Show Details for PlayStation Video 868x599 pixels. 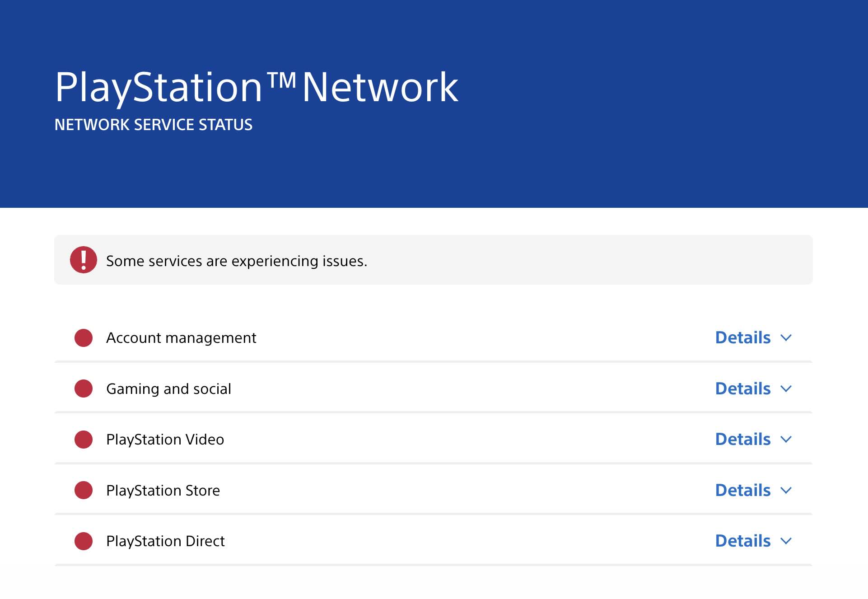743,439
